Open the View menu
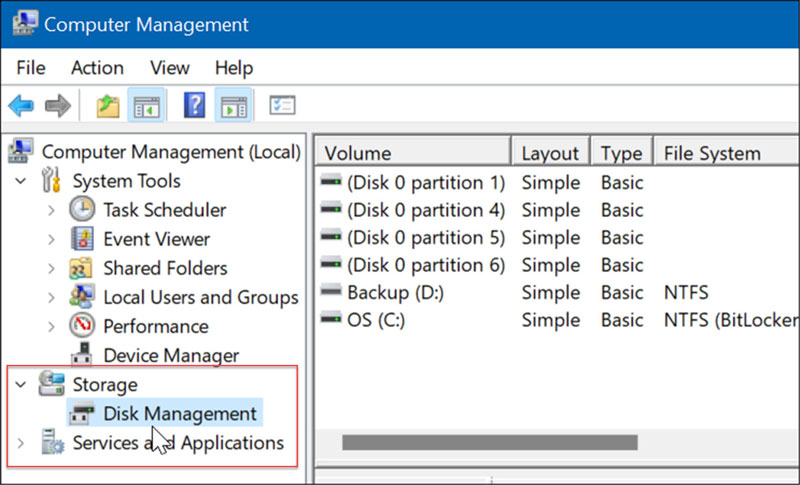Screen dimensions: 800x485 pyautogui.click(x=169, y=68)
